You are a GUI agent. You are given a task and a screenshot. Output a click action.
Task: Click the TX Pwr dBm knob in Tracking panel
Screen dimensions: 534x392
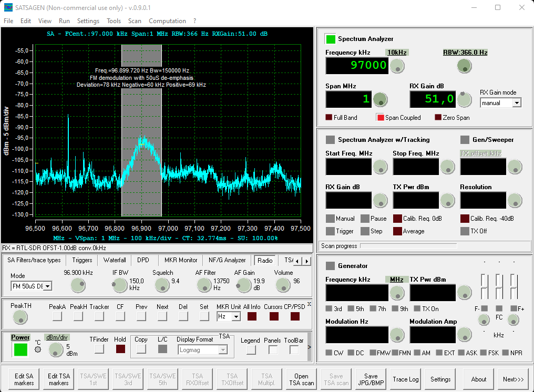pos(447,201)
